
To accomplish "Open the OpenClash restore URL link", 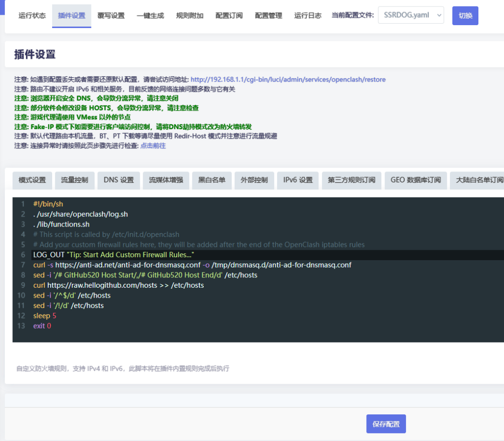I will pyautogui.click(x=288, y=79).
